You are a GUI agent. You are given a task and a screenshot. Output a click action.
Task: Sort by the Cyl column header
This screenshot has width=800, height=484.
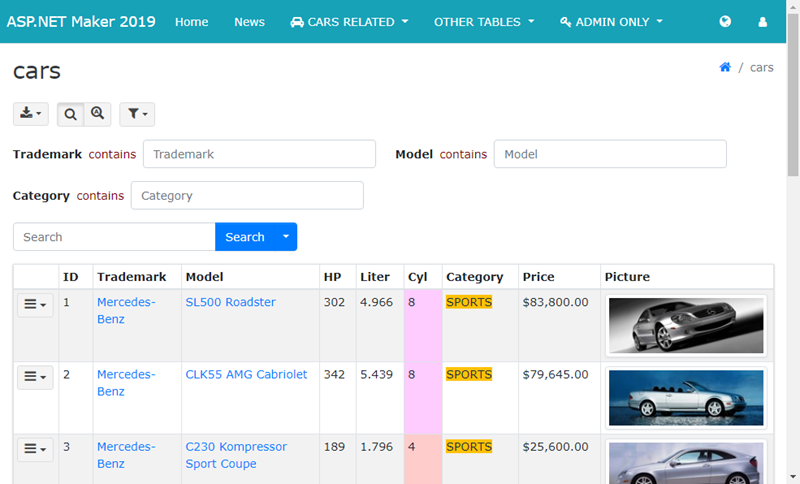[x=417, y=276]
